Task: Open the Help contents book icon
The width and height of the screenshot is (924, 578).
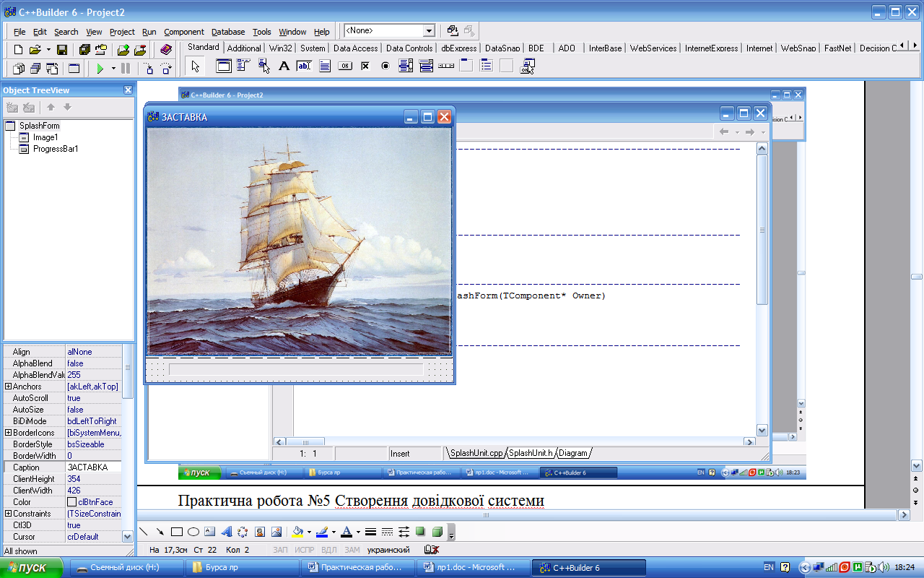Action: click(x=166, y=50)
